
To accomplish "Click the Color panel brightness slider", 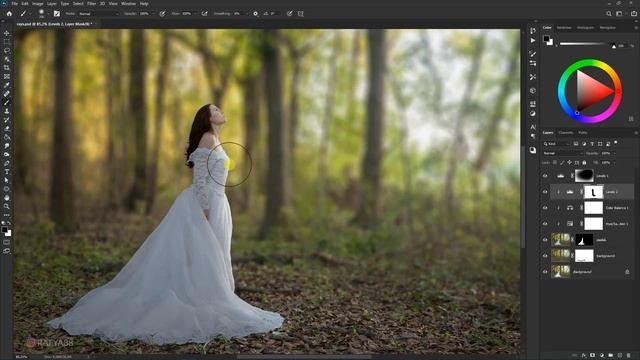I will [587, 44].
